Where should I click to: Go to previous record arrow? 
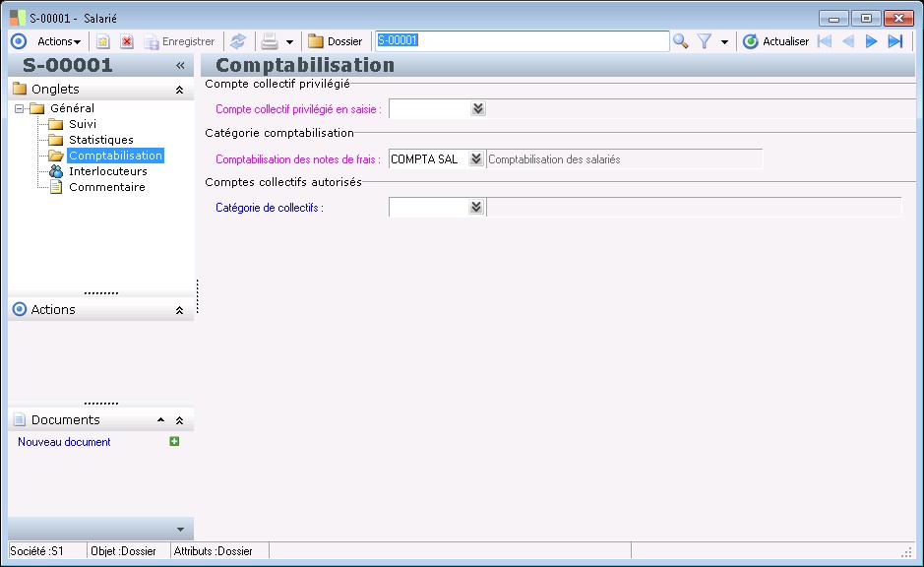pos(848,41)
